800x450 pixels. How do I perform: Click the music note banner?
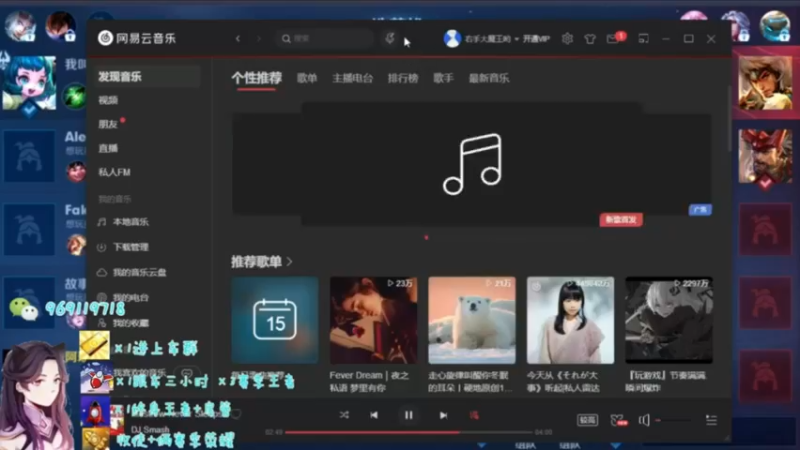coord(472,164)
